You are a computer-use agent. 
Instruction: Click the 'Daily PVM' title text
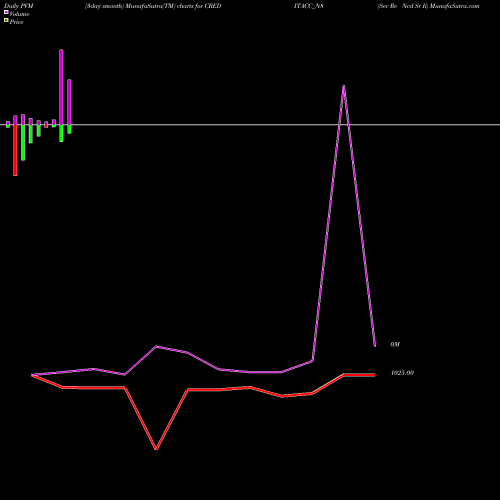[x=19, y=6]
